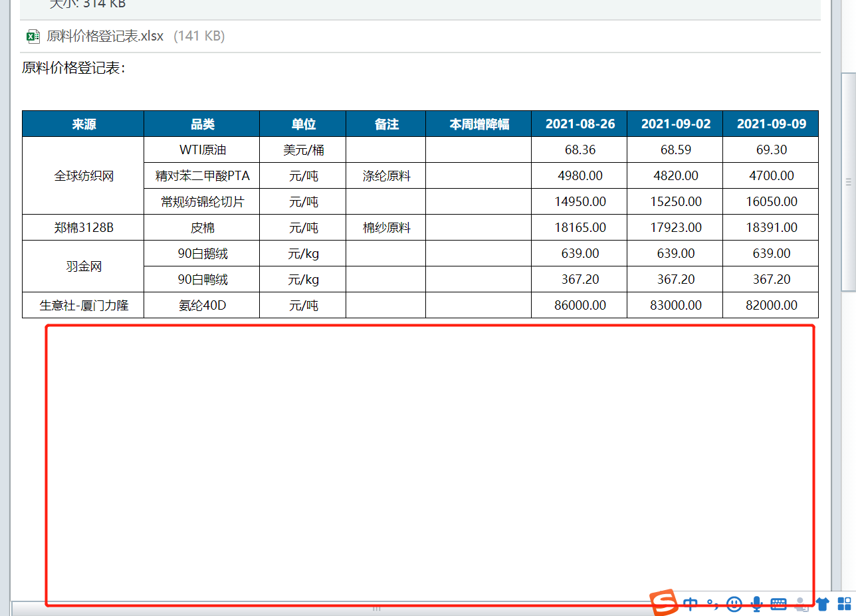
Task: Click the value 68.36
Action: (x=580, y=150)
